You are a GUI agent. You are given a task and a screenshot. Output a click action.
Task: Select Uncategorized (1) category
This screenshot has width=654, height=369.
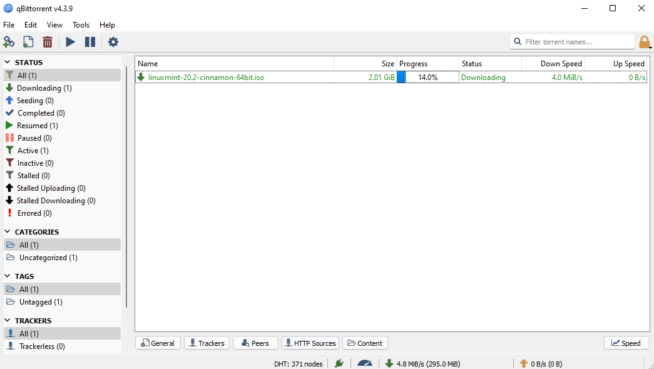[x=62, y=258]
